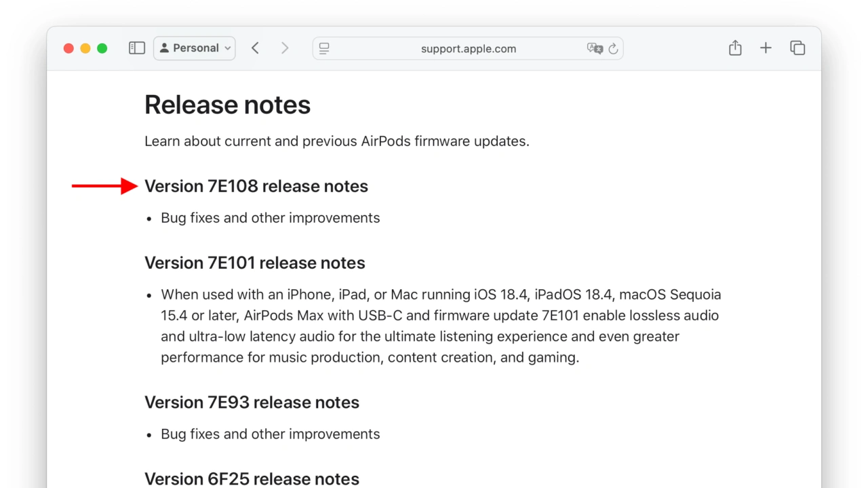
Task: Minimize the Safari window
Action: pyautogui.click(x=85, y=48)
